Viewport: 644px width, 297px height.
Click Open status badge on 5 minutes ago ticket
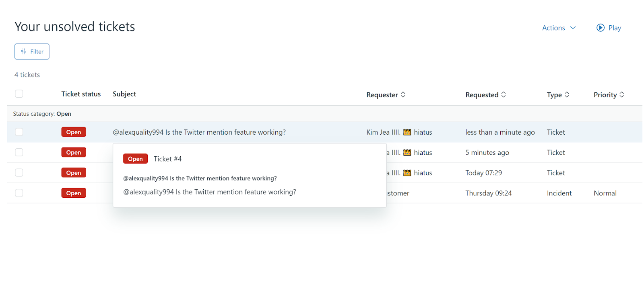[x=74, y=152]
